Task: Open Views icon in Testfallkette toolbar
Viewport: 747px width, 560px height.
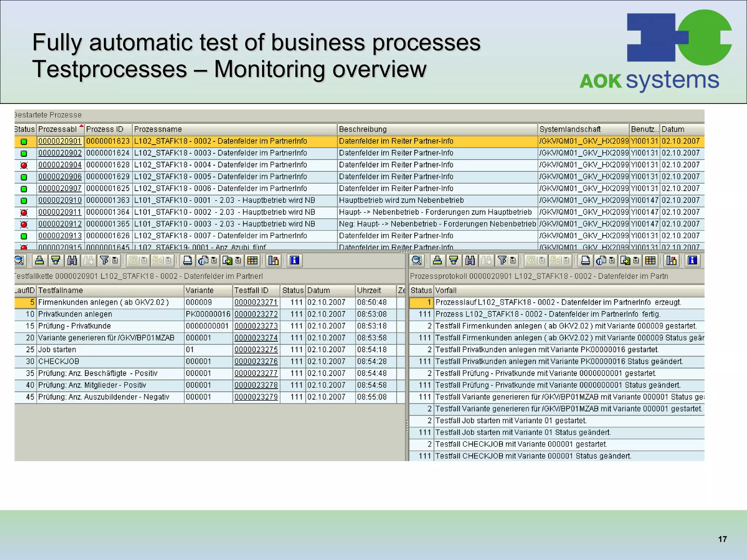Action: click(x=203, y=260)
